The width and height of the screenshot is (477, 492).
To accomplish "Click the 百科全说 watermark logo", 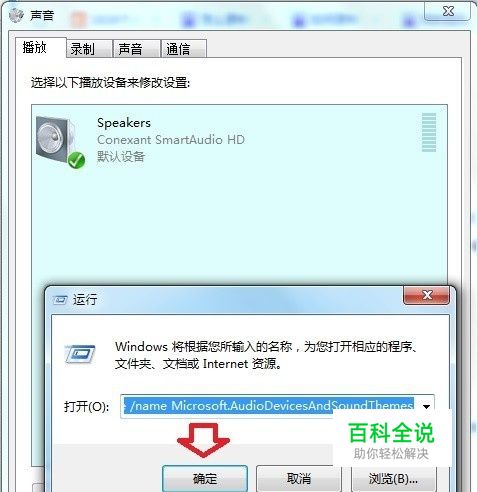I will 391,440.
